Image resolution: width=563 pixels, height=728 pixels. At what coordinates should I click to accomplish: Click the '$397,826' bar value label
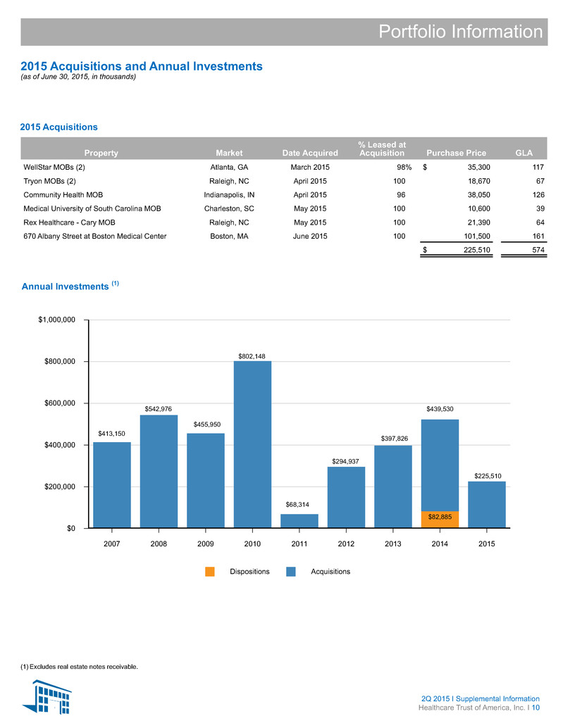(395, 439)
